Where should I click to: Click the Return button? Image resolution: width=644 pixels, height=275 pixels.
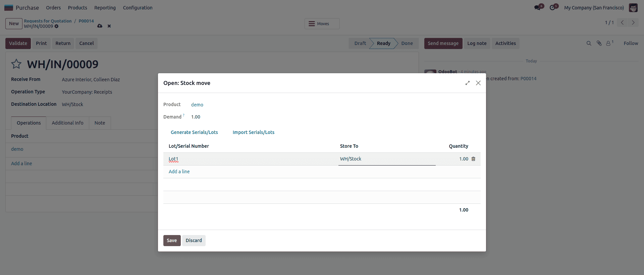63,43
